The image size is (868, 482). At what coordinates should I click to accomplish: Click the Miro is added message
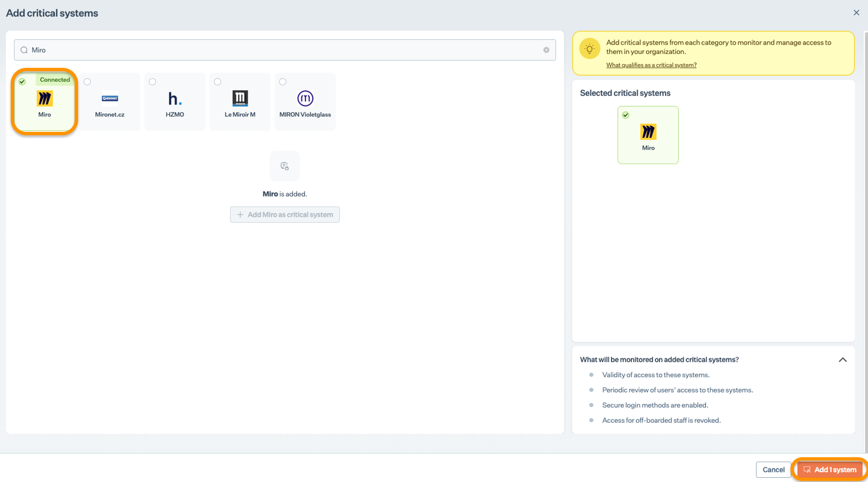pos(285,194)
